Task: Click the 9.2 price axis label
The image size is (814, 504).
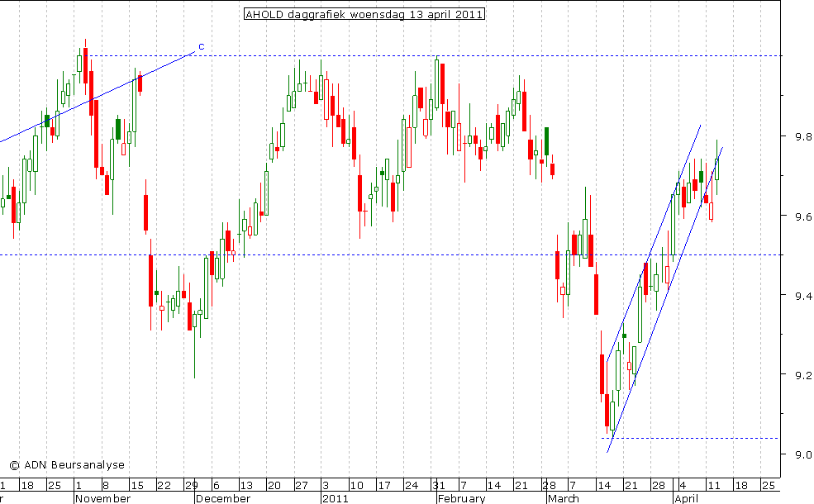Action: coord(789,375)
